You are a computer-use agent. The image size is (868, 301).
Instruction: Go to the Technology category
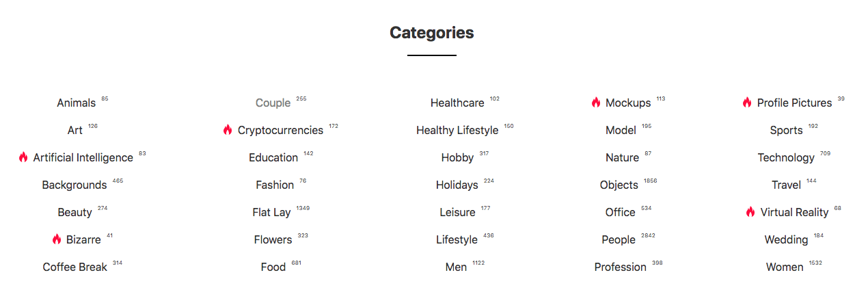(786, 158)
